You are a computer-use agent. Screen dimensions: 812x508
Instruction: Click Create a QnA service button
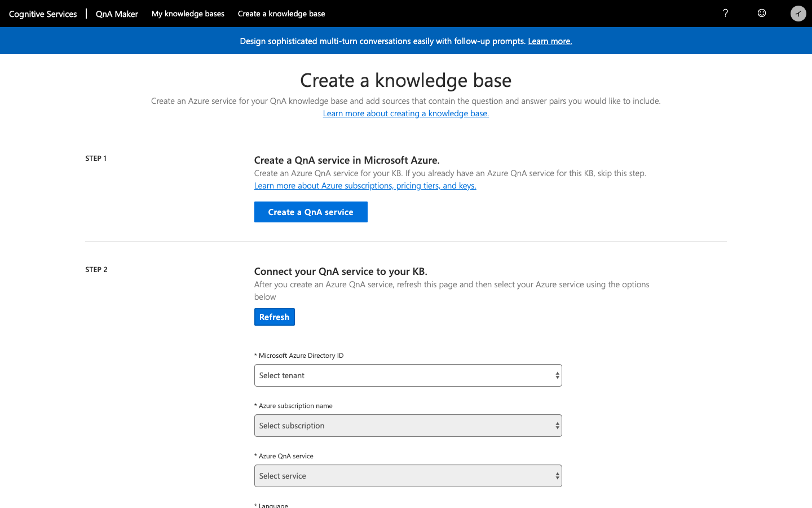point(311,212)
